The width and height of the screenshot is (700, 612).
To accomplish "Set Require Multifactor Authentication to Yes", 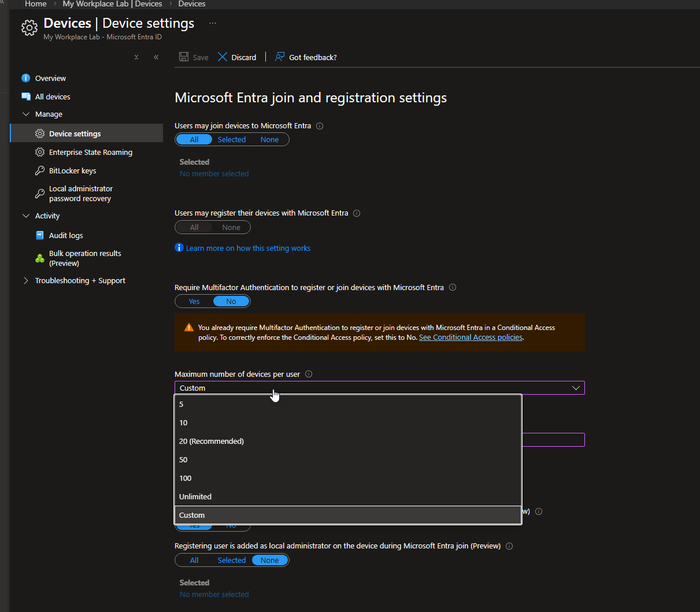I will point(194,301).
